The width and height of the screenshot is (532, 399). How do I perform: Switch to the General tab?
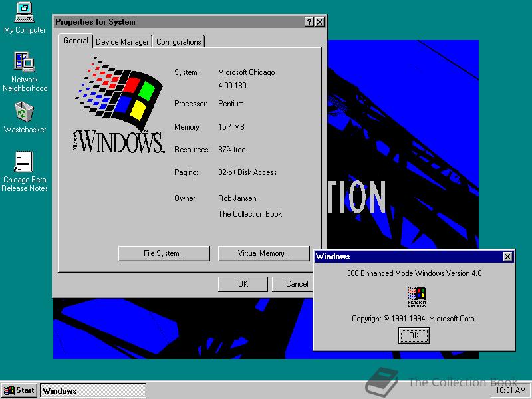pyautogui.click(x=75, y=41)
